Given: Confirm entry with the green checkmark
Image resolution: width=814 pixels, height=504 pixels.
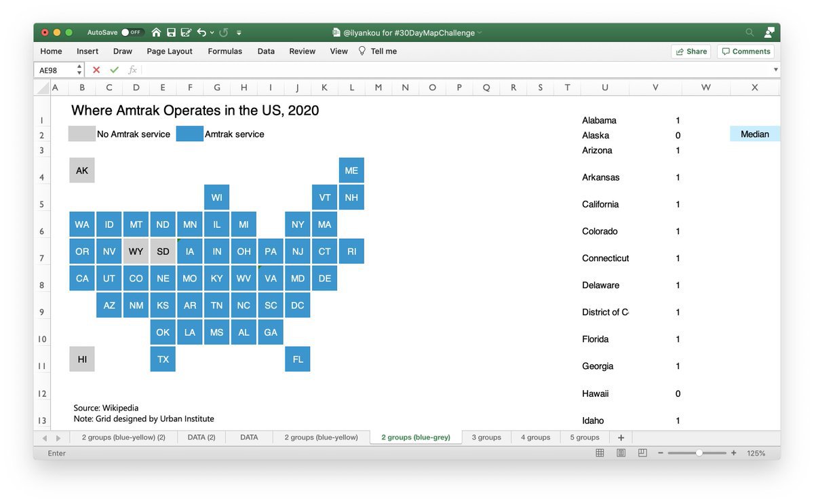Looking at the screenshot, I should (x=114, y=70).
